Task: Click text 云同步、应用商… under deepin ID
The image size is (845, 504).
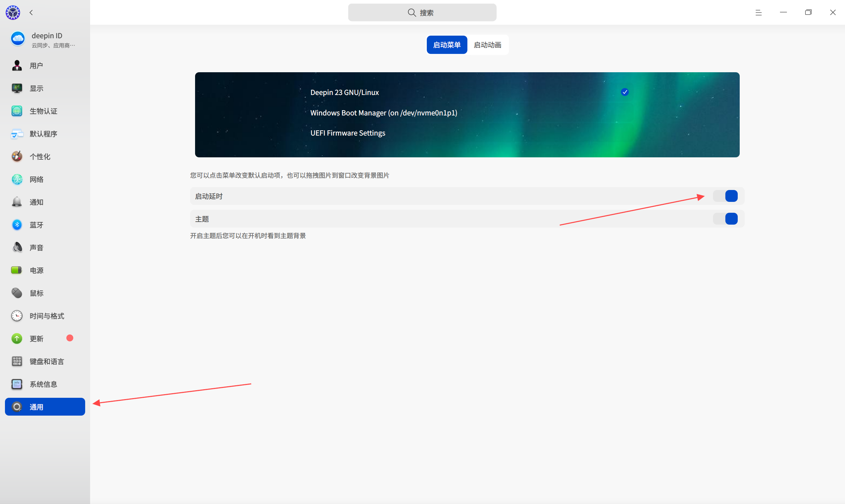Action: pos(53,46)
